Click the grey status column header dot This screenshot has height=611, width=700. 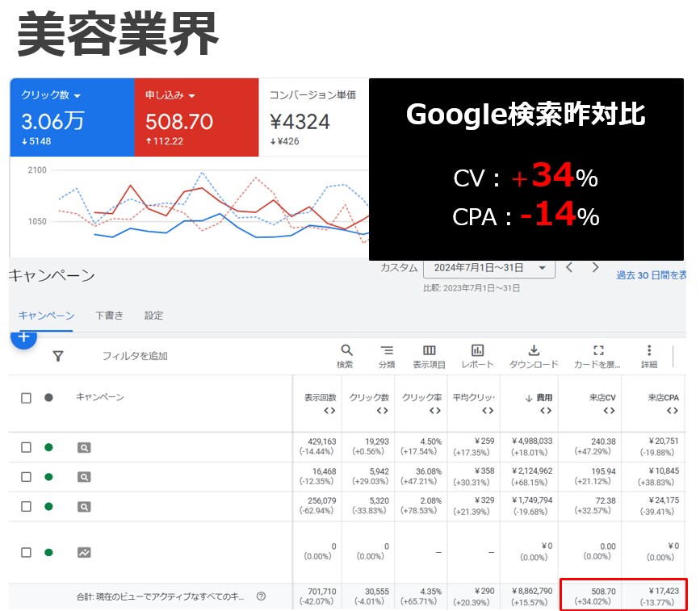click(48, 397)
